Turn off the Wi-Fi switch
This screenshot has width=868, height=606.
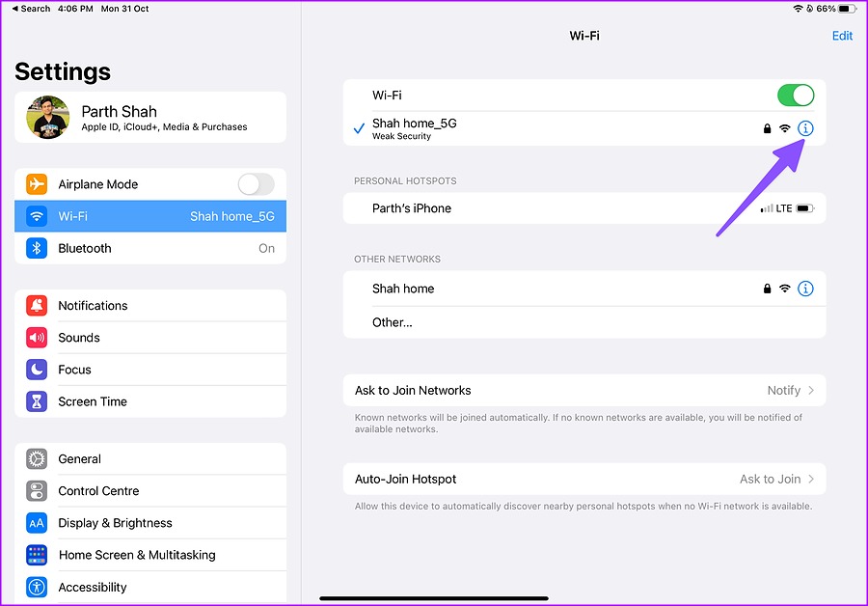coord(795,96)
